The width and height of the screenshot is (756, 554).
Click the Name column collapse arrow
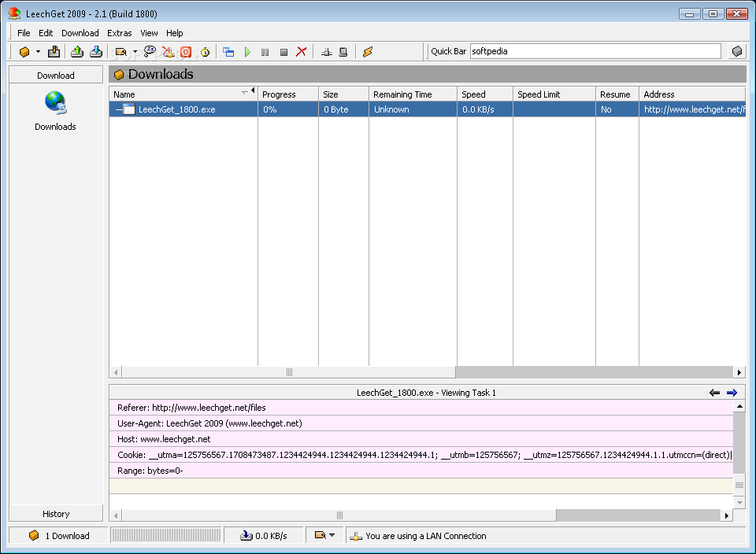click(253, 90)
